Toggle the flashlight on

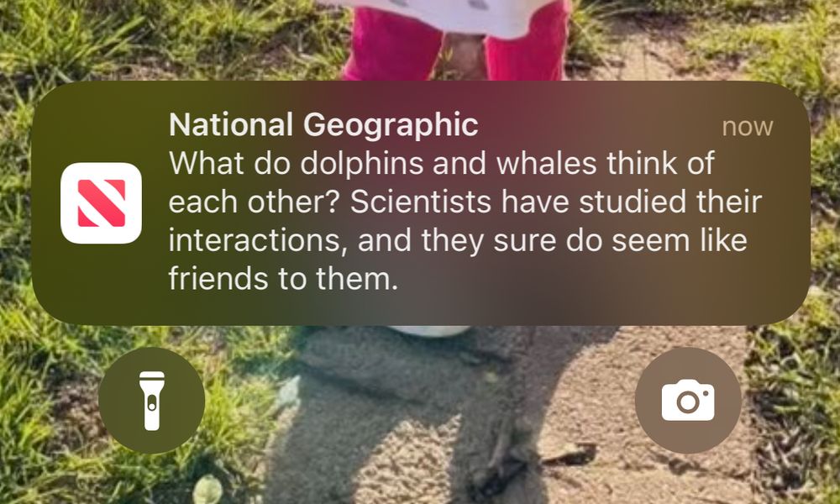click(x=151, y=400)
